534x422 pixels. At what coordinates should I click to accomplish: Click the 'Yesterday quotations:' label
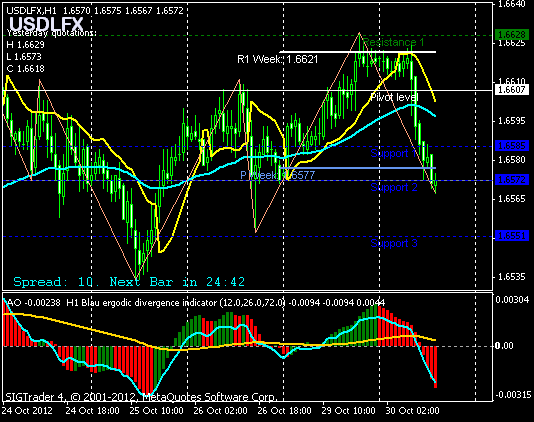(x=51, y=33)
